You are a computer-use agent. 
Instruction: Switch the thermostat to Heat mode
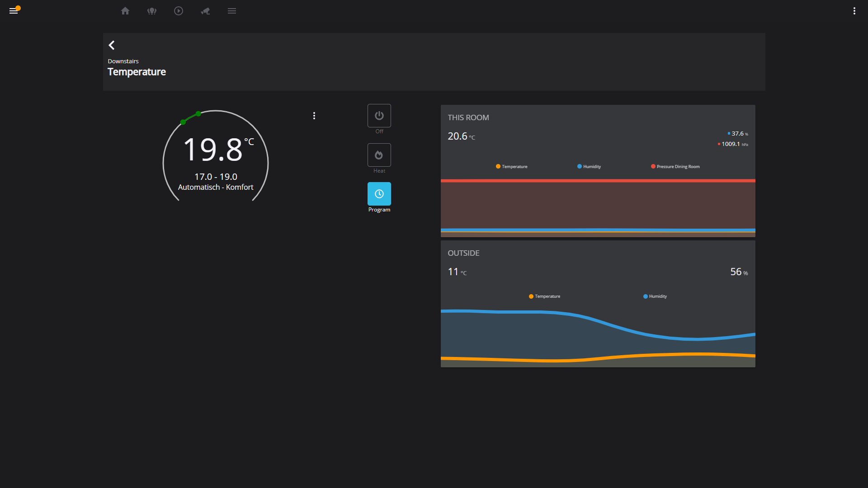pos(379,155)
